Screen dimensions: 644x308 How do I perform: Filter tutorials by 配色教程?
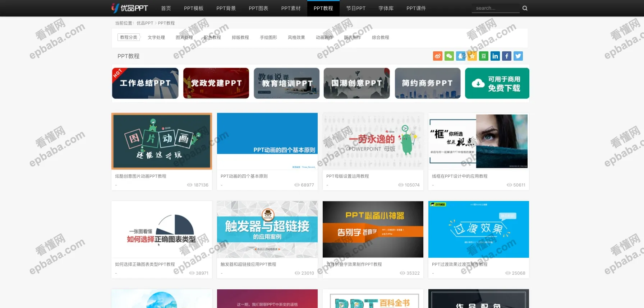coord(212,37)
